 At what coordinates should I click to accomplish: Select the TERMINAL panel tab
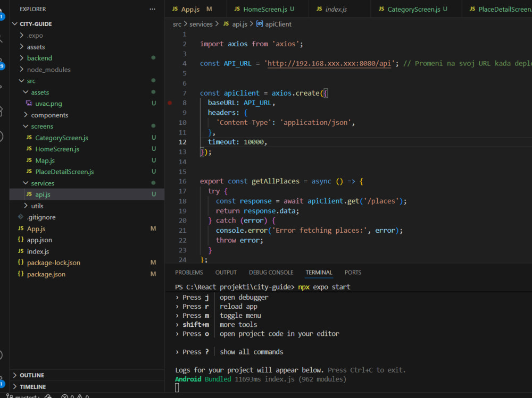pyautogui.click(x=319, y=272)
